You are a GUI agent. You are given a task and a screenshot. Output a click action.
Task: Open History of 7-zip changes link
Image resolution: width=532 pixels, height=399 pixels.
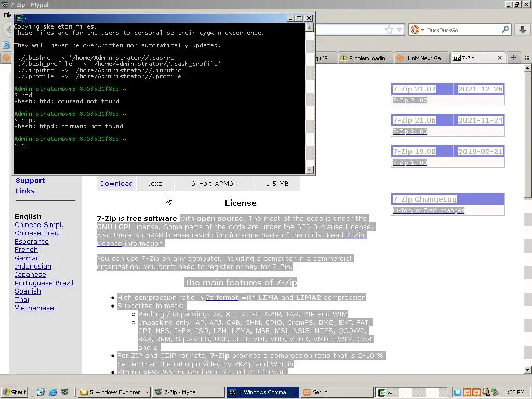click(428, 210)
